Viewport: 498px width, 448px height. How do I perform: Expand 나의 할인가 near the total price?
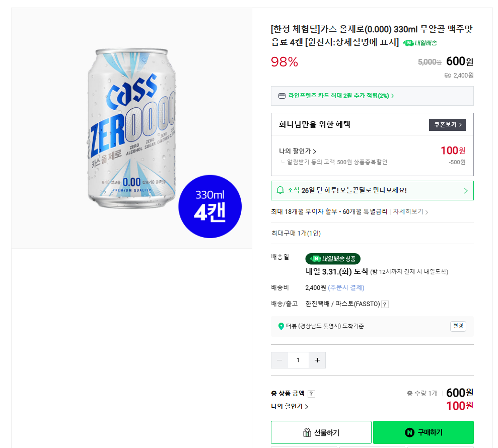pos(290,406)
